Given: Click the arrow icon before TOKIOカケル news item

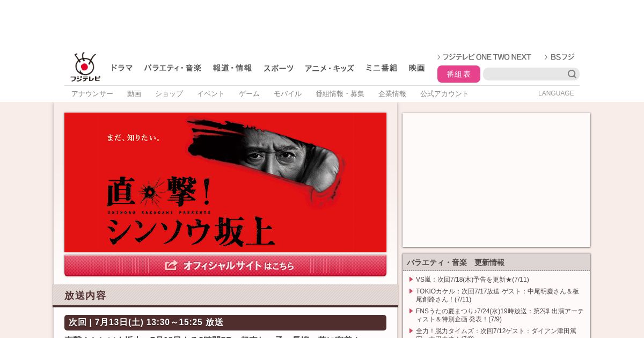Looking at the screenshot, I should point(411,291).
